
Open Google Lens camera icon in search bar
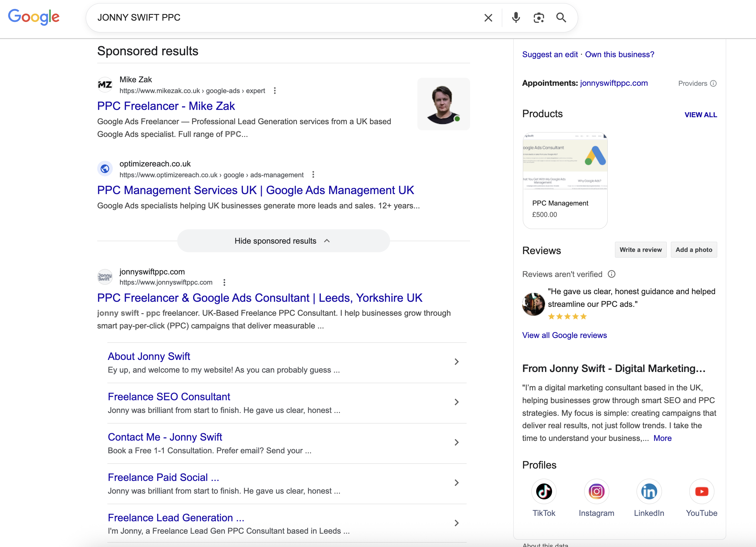tap(539, 18)
